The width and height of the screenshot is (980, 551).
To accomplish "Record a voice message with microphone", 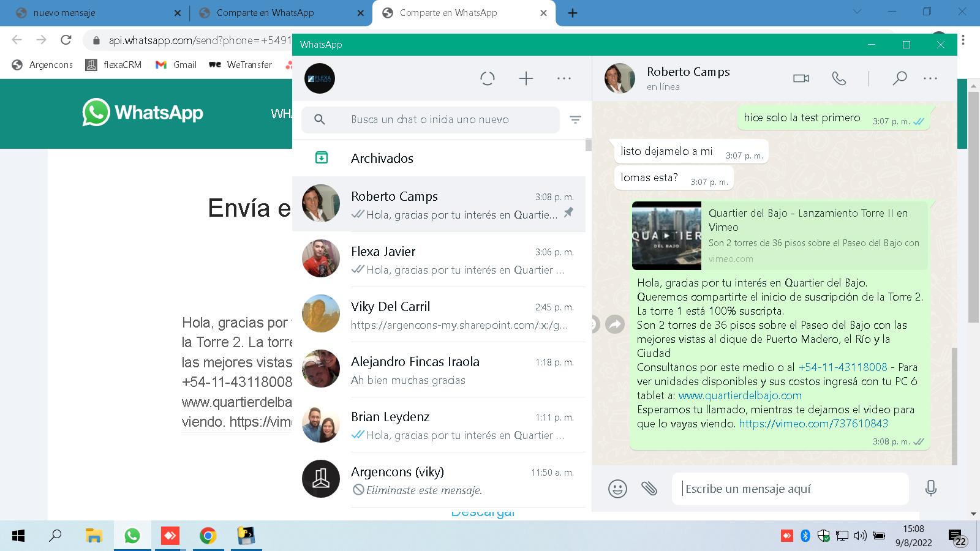I will [x=931, y=489].
